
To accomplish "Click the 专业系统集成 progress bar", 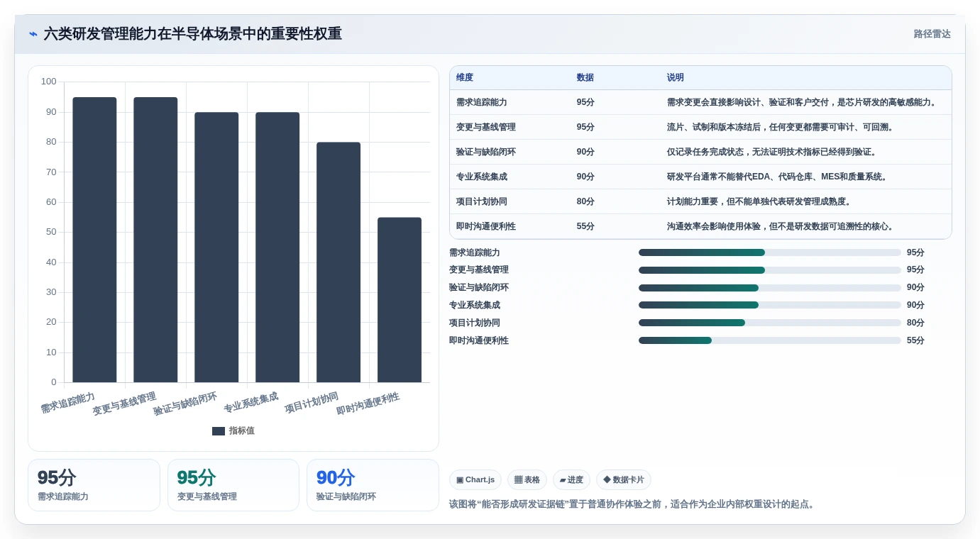I will click(770, 305).
